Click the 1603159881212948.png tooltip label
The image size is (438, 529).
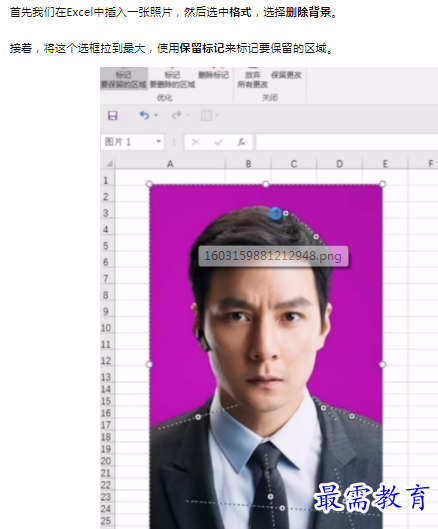273,256
